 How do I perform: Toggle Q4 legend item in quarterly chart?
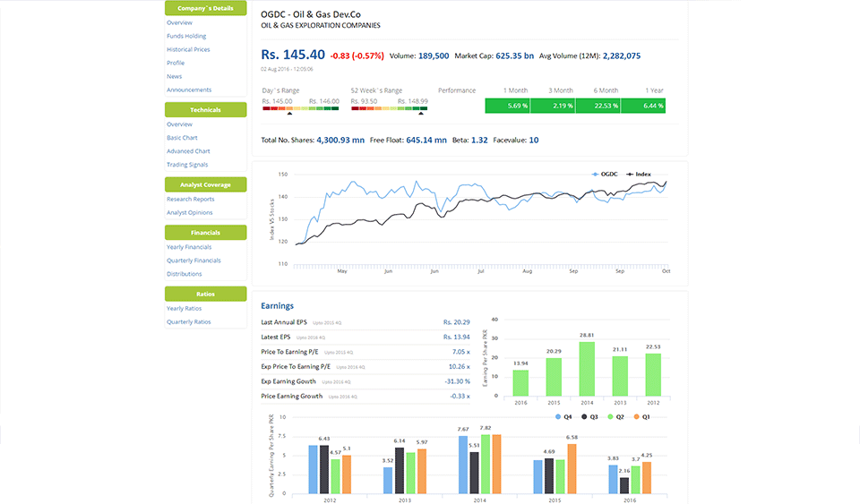(563, 416)
